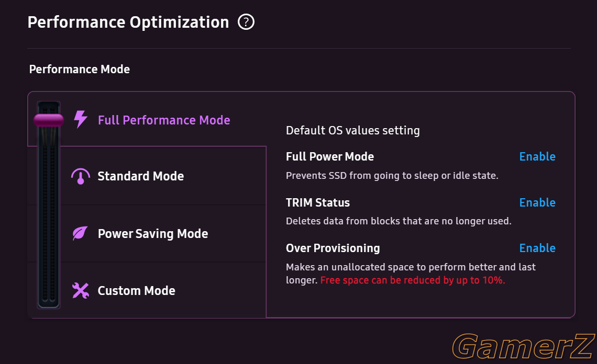Click the Full Power Mode setting title
Image resolution: width=597 pixels, height=364 pixels.
(x=330, y=156)
